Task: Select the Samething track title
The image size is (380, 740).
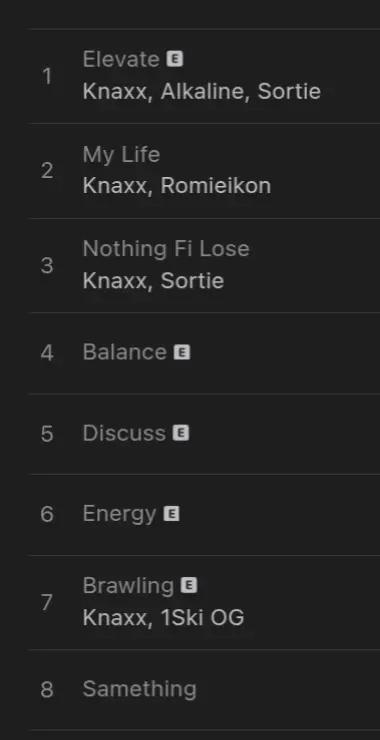Action: tap(140, 689)
